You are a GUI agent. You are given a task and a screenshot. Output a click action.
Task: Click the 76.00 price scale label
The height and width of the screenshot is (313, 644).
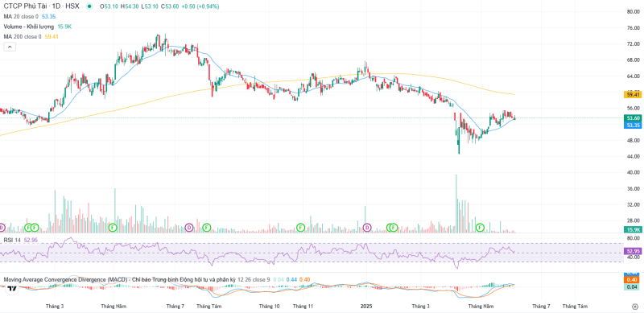point(633,28)
